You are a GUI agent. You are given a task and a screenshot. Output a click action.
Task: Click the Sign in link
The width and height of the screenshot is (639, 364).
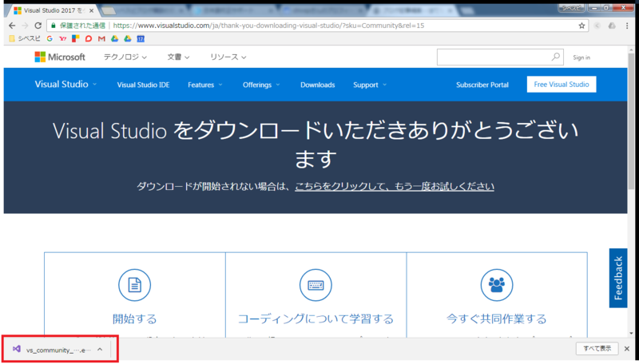[x=581, y=57]
